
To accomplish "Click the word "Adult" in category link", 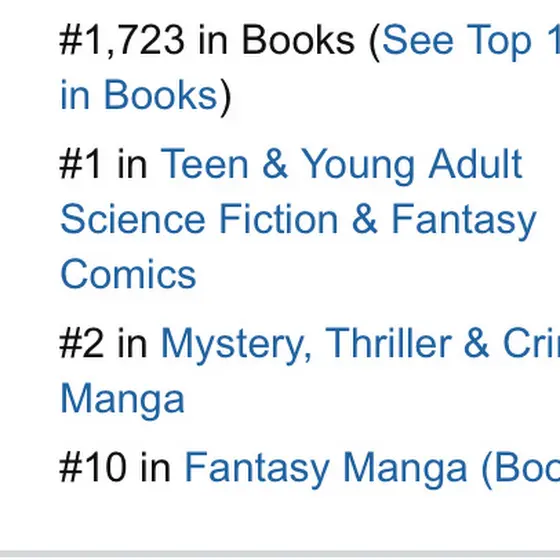I will coord(475,164).
